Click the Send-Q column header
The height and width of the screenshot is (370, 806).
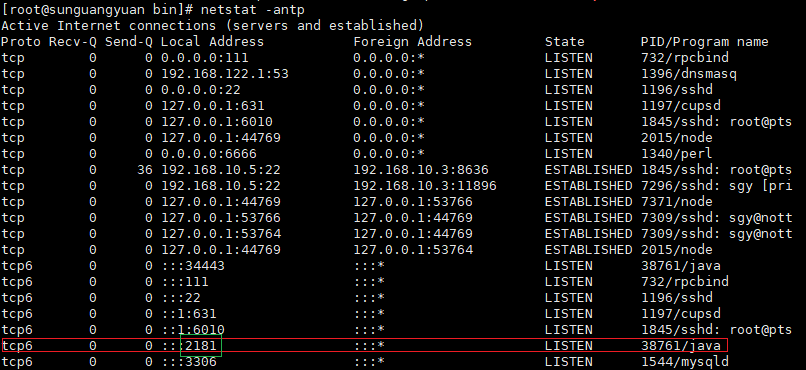(x=129, y=42)
